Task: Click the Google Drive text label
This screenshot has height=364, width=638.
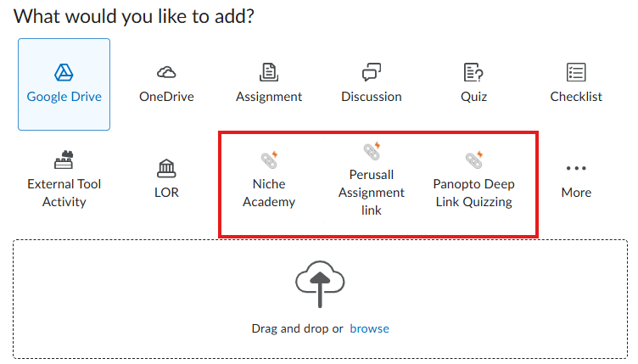Action: [64, 97]
